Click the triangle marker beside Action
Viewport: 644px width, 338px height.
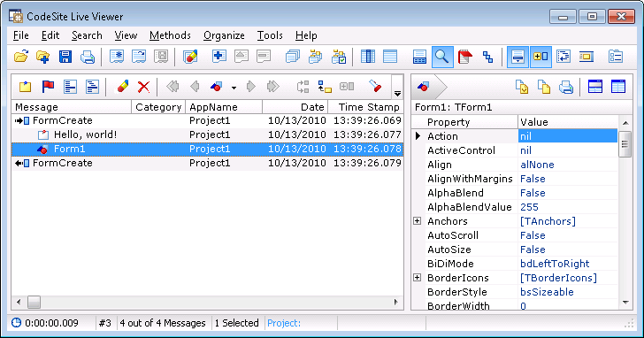(418, 136)
